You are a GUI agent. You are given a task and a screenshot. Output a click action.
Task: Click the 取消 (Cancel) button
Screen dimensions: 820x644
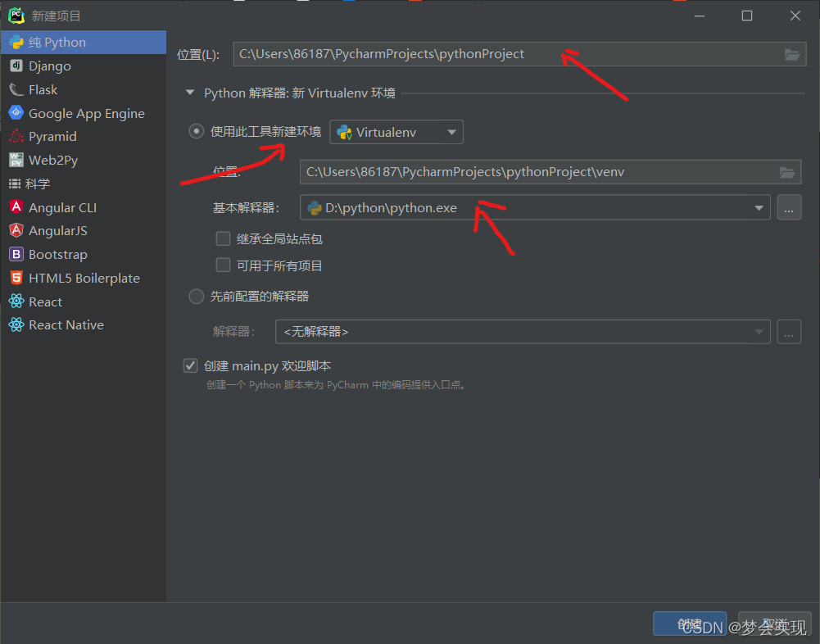[774, 624]
